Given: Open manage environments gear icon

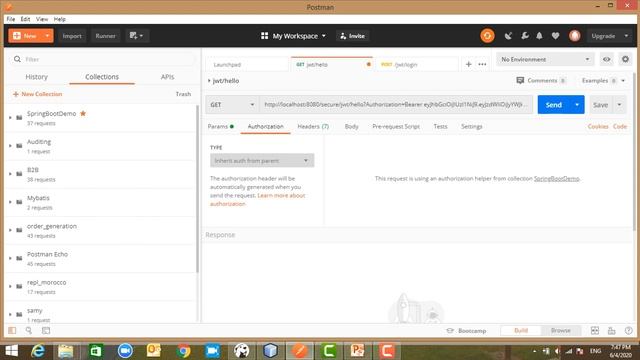Looking at the screenshot, I should [625, 60].
